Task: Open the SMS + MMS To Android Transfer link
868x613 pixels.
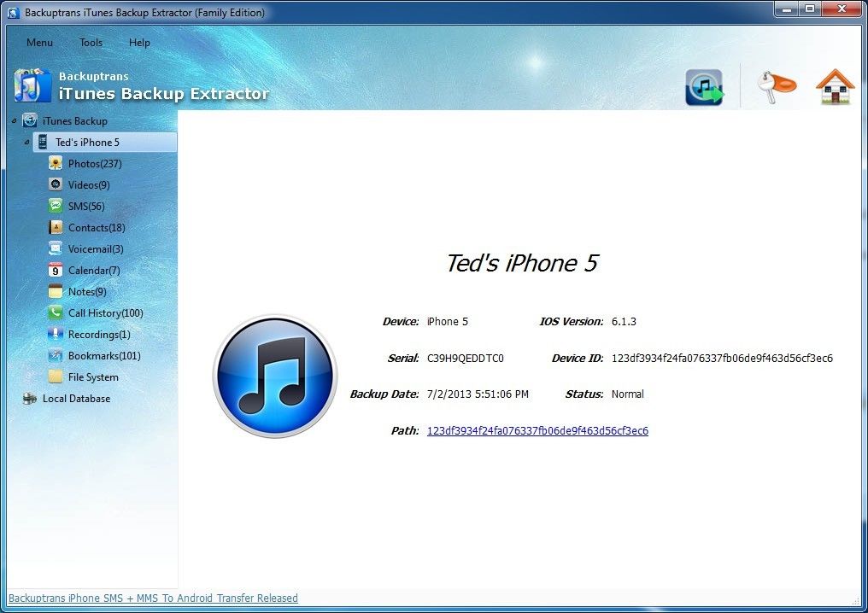Action: tap(153, 598)
